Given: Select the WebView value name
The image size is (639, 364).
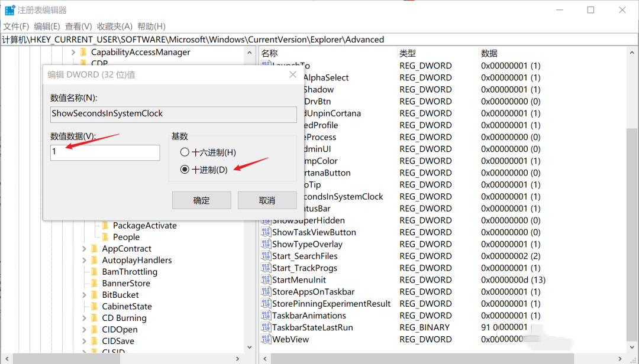Looking at the screenshot, I should 291,339.
